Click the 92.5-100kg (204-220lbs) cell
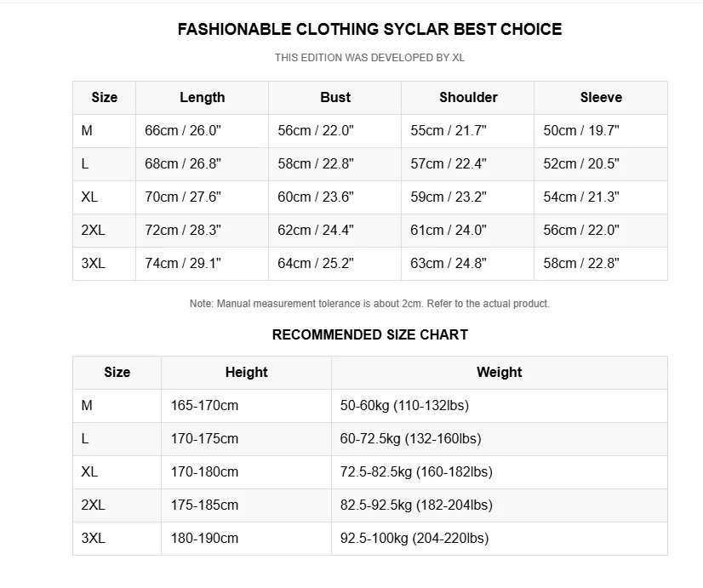This screenshot has width=703, height=588. click(500, 539)
